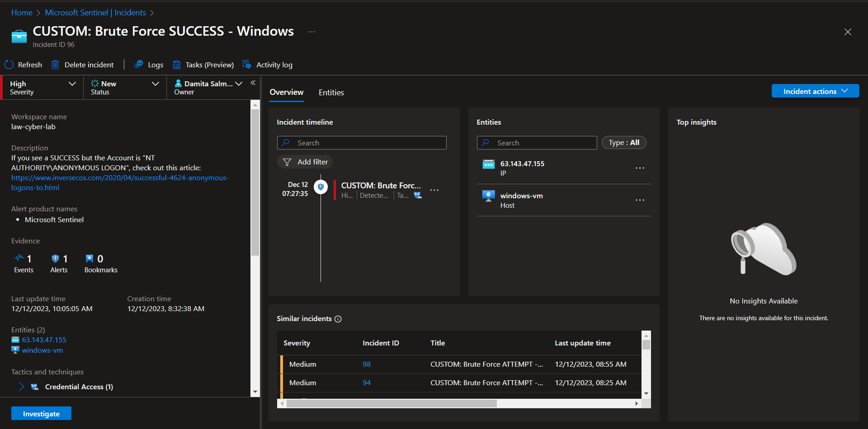This screenshot has width=868, height=429.
Task: Open ellipsis menu for timeline alert
Action: click(434, 190)
